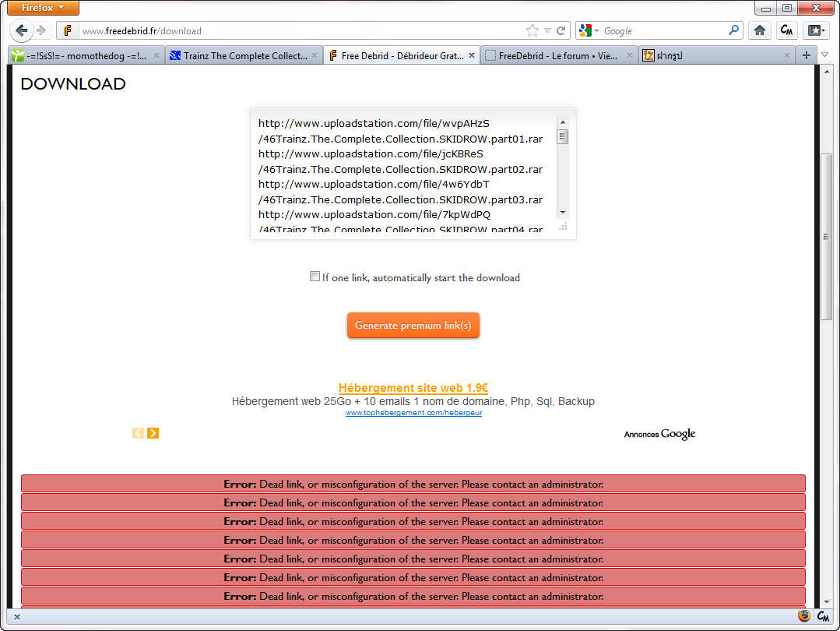The width and height of the screenshot is (840, 631).
Task: Open the search engine selector dropdown
Action: 589,30
